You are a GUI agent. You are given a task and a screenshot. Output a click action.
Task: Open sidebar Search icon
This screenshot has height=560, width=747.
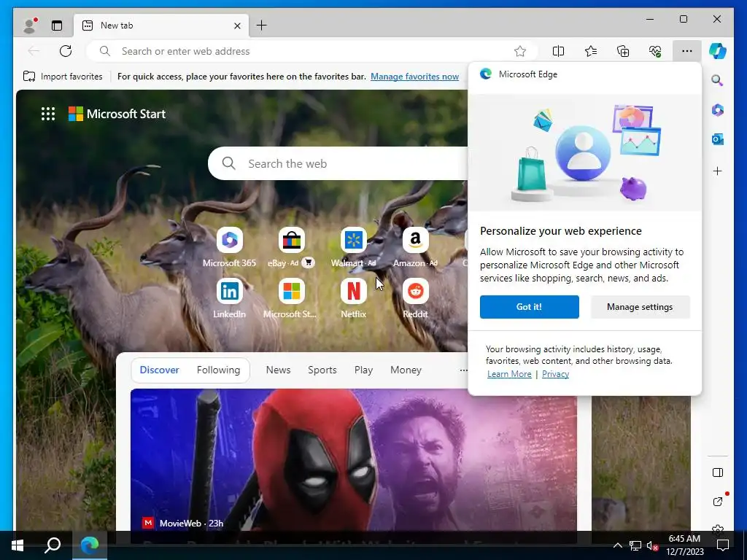point(718,80)
